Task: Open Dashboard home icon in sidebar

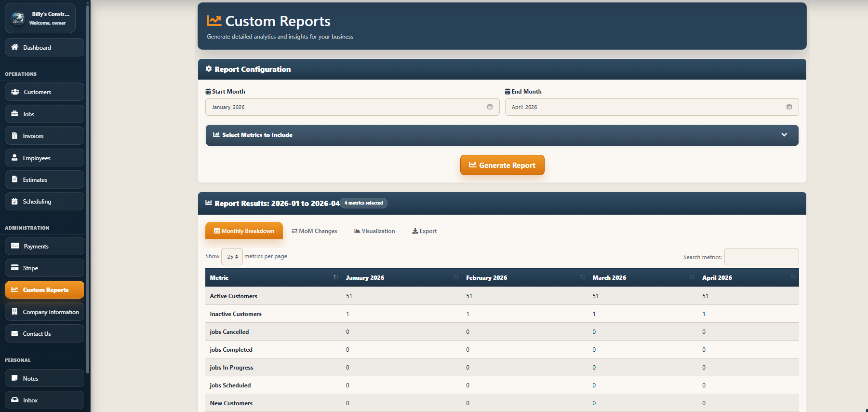Action: pyautogui.click(x=15, y=47)
